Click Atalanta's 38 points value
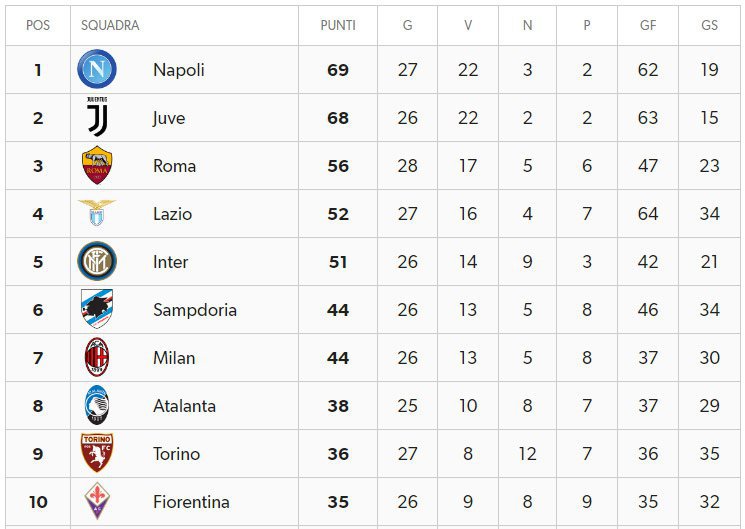This screenshot has height=529, width=745. [x=338, y=406]
